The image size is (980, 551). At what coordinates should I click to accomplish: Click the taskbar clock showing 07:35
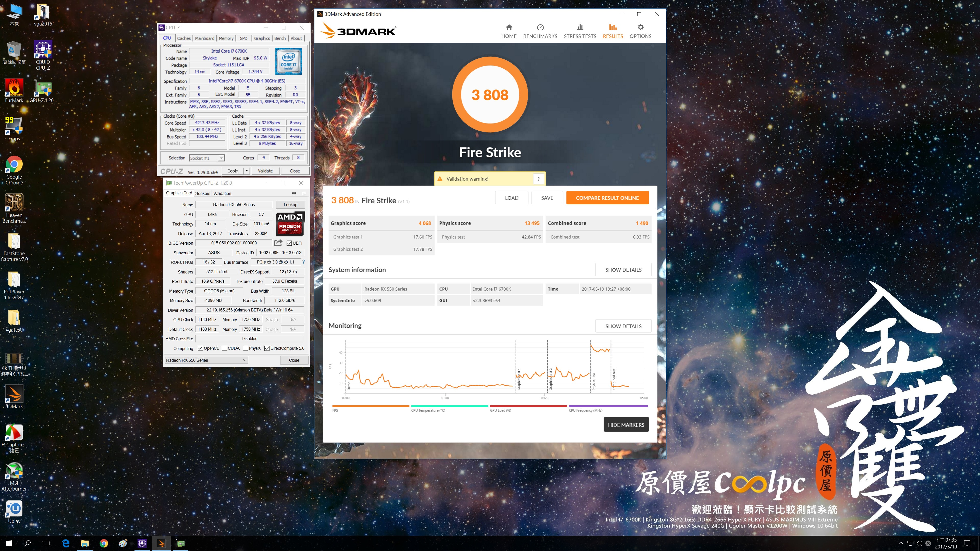tap(946, 543)
